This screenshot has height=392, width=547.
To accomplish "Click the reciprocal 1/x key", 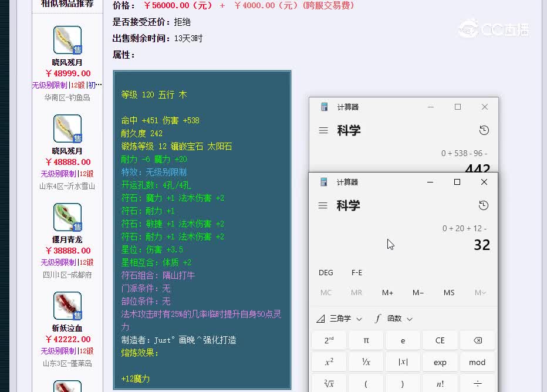I will pos(366,362).
